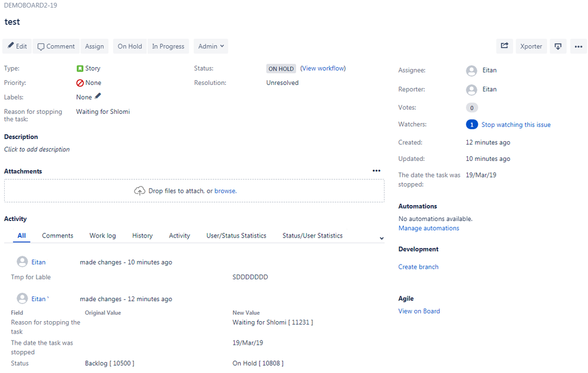This screenshot has height=373, width=588.
Task: Click the 19/Mar/19 stopped date value
Action: point(481,175)
